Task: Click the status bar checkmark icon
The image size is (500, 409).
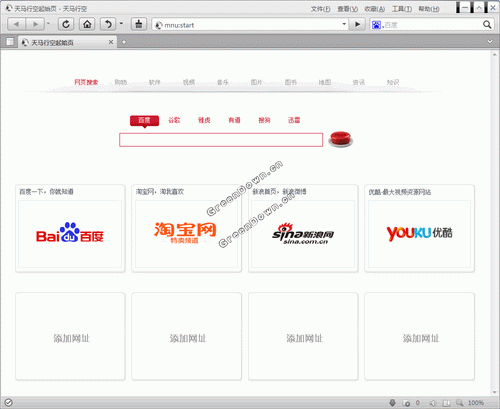Action: 9,403
